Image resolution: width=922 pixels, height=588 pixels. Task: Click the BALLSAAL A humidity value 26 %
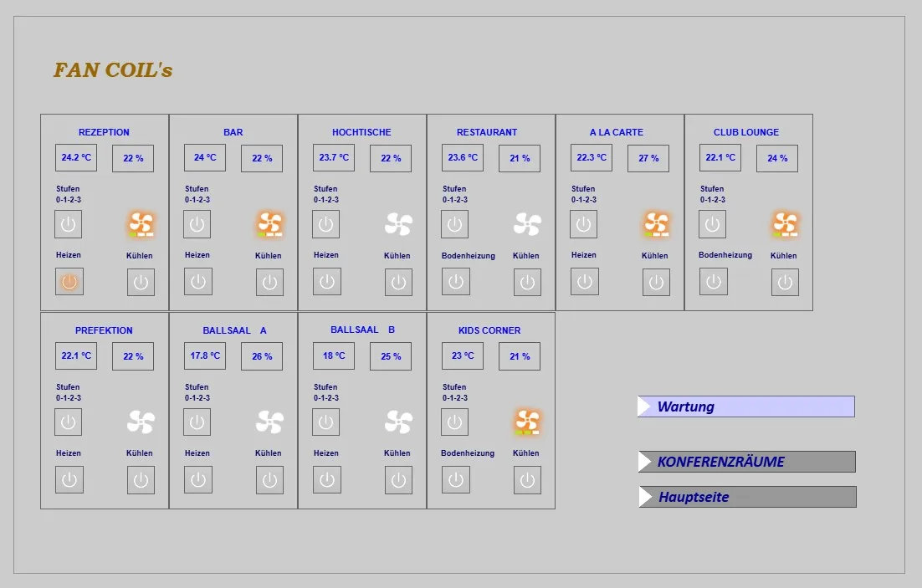tap(262, 356)
